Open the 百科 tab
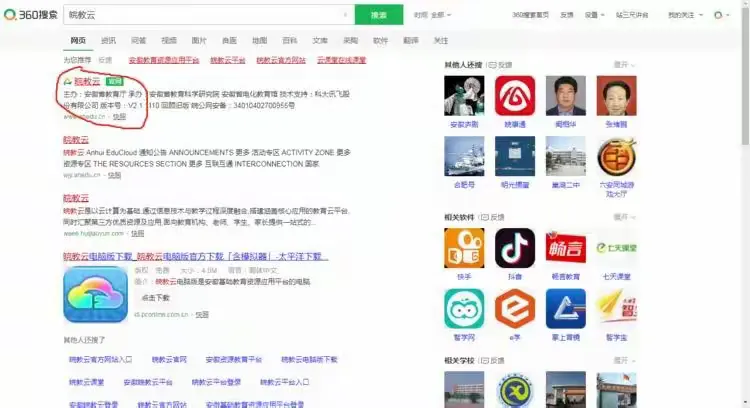The image size is (750, 408). (289, 41)
